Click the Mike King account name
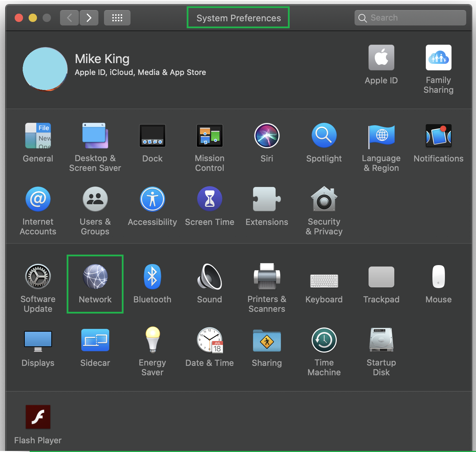The height and width of the screenshot is (452, 476). click(102, 59)
